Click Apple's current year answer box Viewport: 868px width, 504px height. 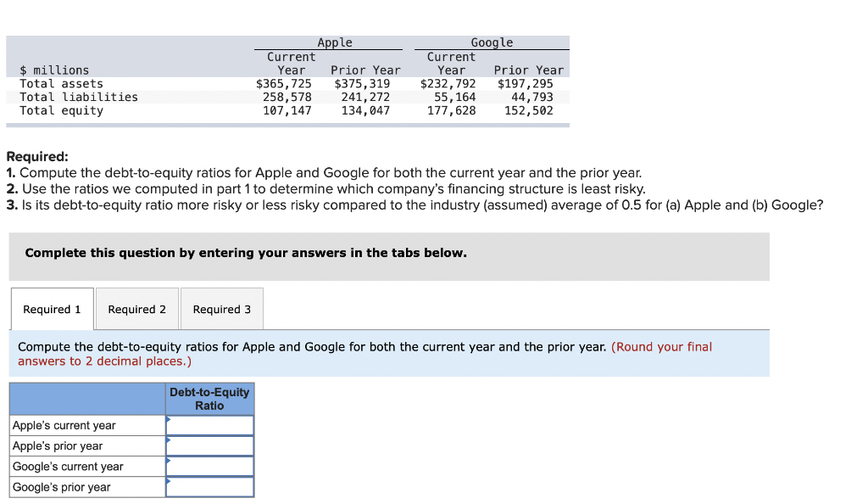point(212,425)
